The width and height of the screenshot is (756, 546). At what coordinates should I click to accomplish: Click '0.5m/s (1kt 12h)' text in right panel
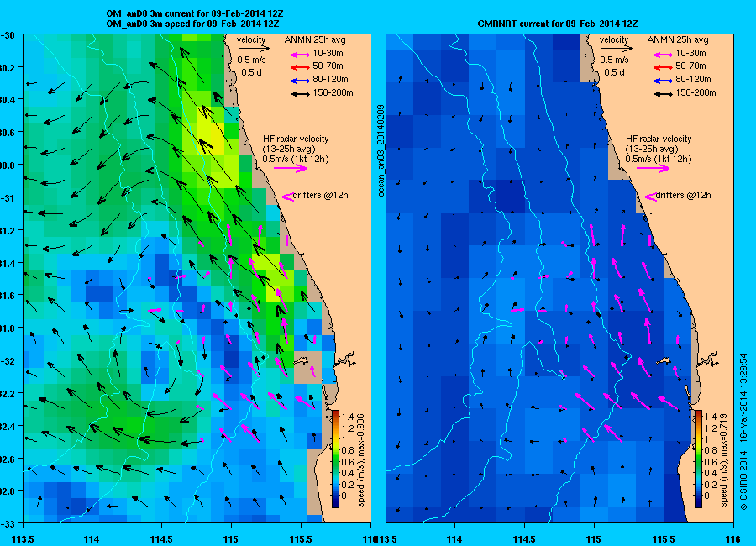point(658,159)
